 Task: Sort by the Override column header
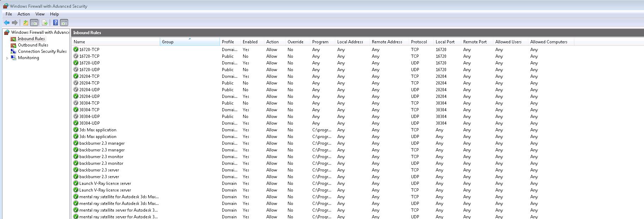point(298,42)
